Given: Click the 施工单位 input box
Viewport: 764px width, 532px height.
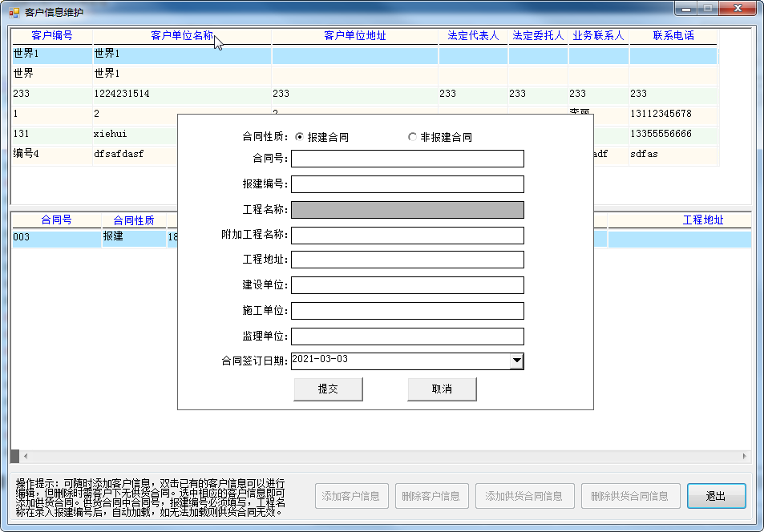Looking at the screenshot, I should 407,311.
